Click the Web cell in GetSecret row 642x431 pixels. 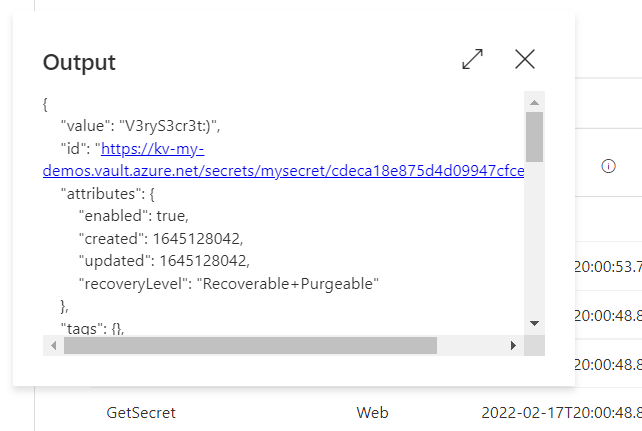coord(372,413)
